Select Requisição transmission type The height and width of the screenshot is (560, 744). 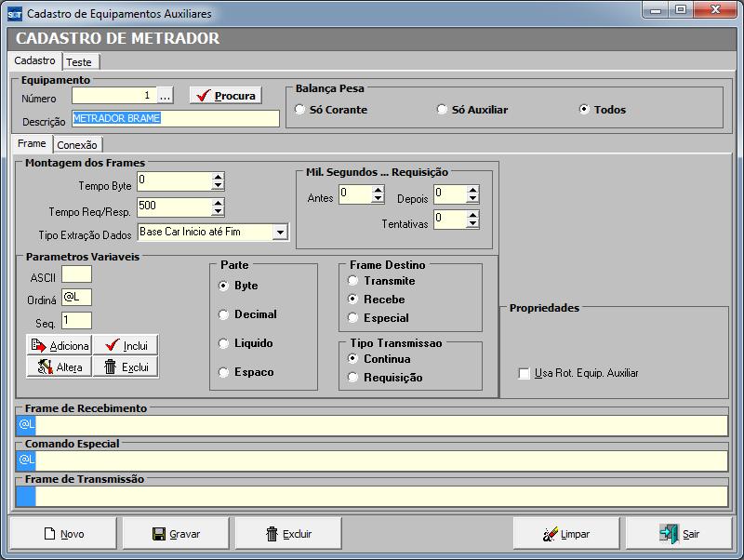[353, 378]
